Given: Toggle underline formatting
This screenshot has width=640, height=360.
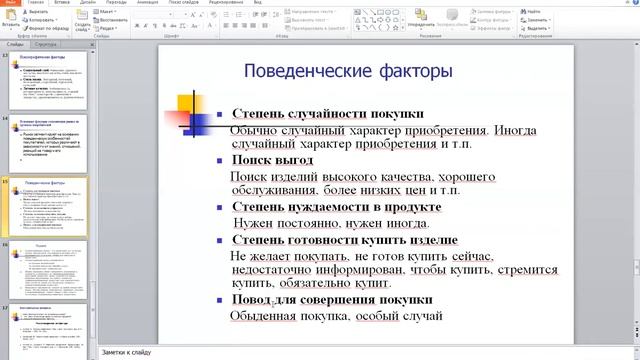Looking at the screenshot, I should (155, 26).
